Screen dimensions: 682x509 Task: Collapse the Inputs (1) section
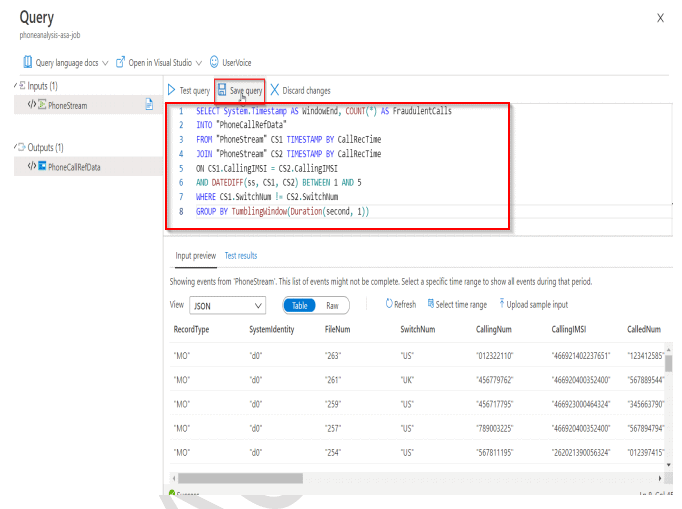pos(16,85)
